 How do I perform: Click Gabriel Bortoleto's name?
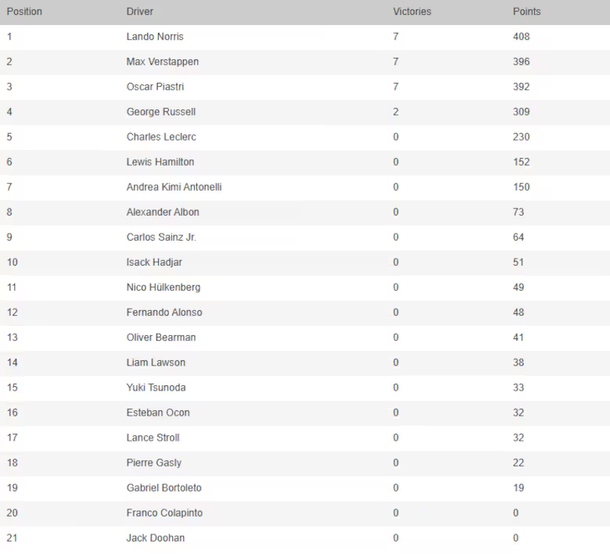point(164,487)
